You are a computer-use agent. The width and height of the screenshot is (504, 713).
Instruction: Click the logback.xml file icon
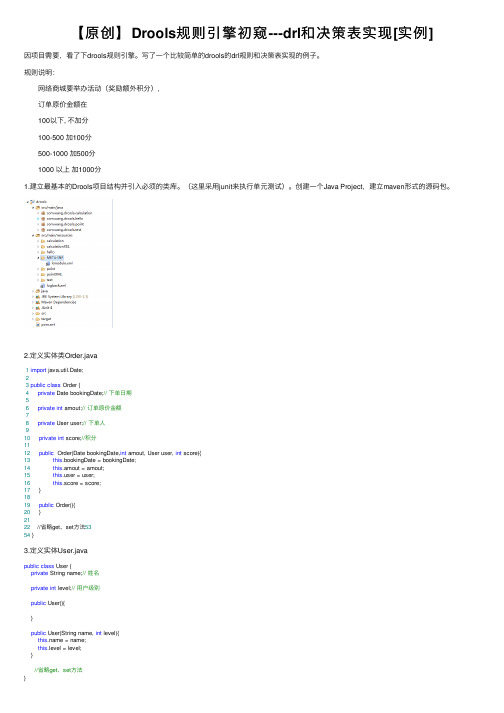click(43, 286)
